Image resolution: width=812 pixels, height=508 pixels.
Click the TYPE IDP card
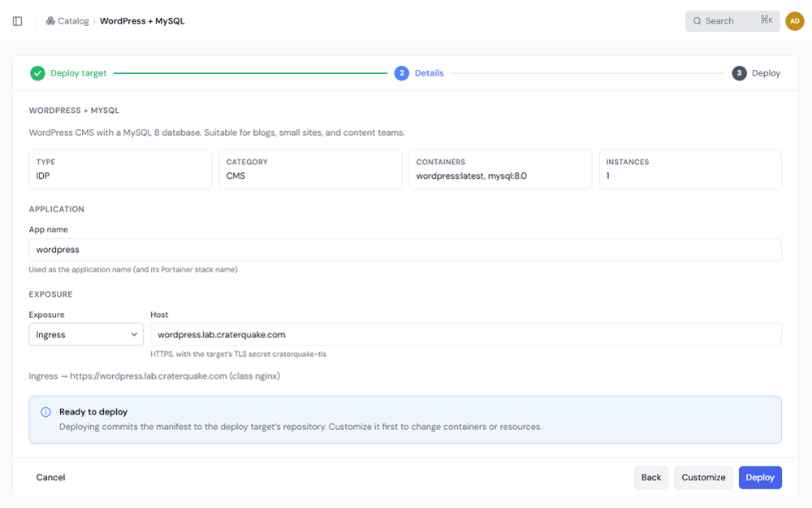coord(120,169)
